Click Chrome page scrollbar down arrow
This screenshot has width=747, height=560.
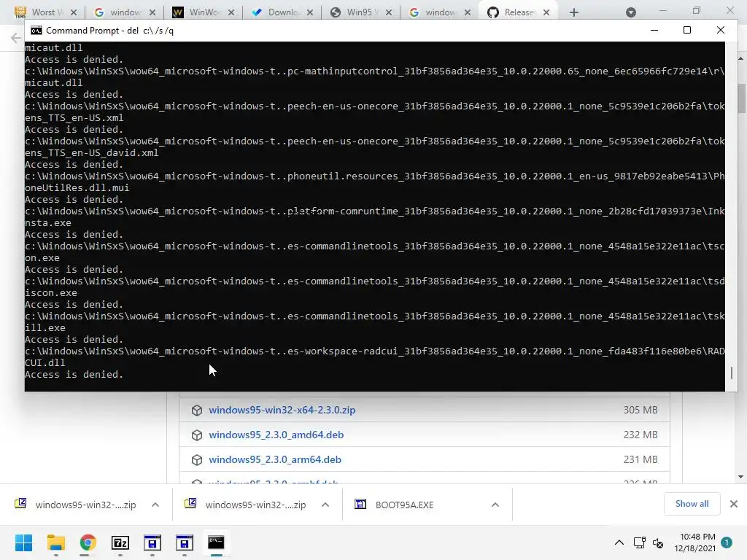(741, 477)
